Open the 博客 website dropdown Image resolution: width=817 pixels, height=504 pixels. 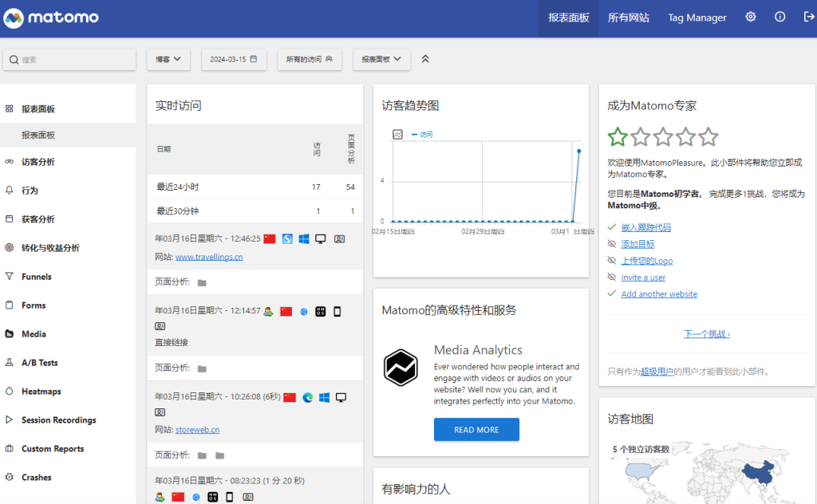168,59
